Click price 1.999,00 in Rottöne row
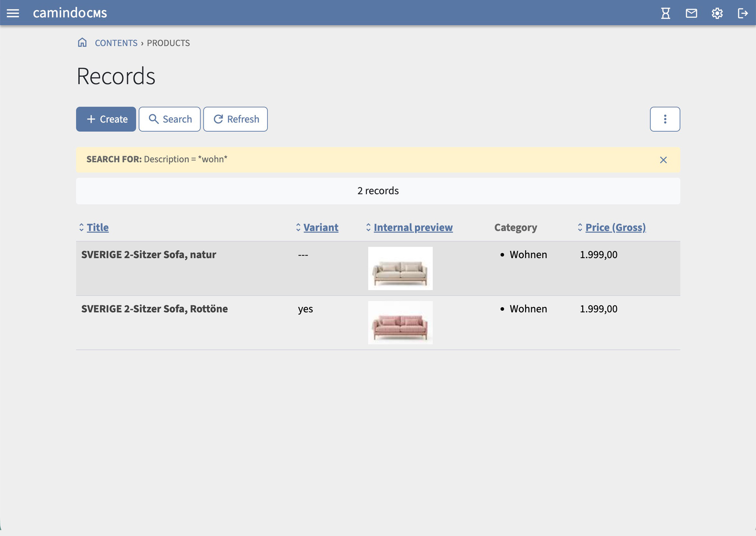 598,309
